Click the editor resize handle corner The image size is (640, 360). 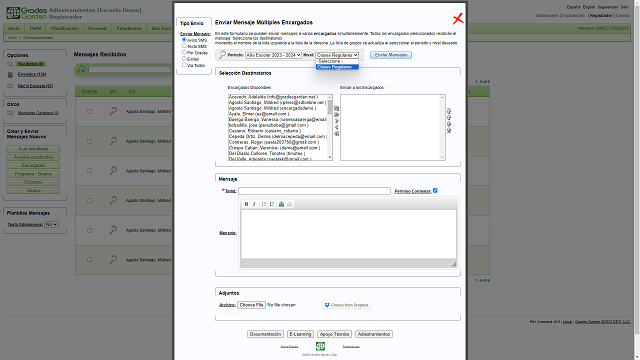pos(454,264)
